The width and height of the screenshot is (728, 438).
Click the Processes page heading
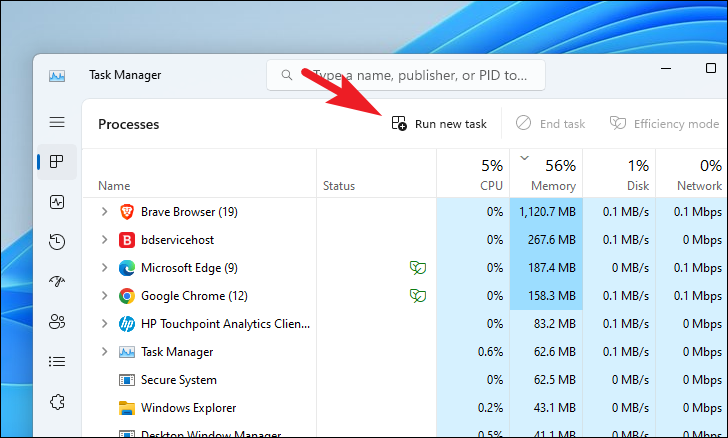click(129, 124)
